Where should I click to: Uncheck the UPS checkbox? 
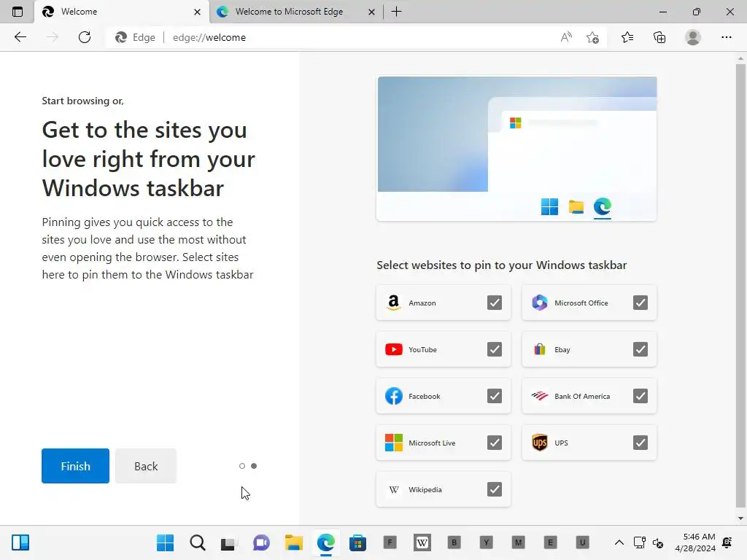pyautogui.click(x=640, y=443)
